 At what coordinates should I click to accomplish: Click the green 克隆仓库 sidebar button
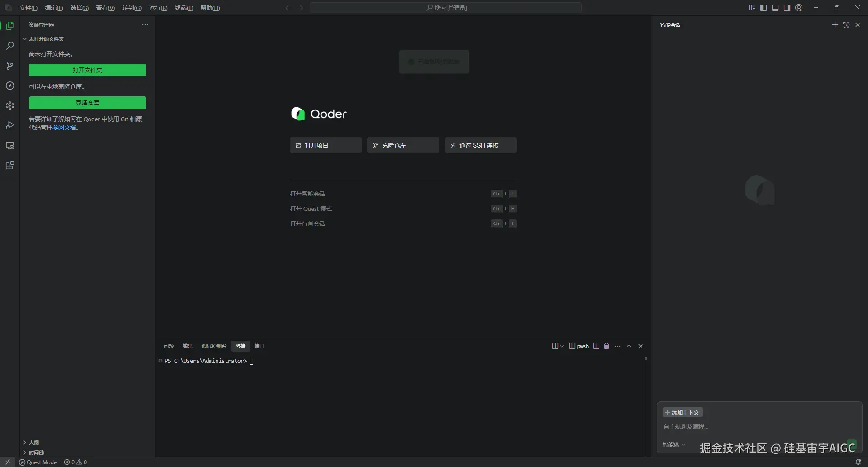point(87,103)
